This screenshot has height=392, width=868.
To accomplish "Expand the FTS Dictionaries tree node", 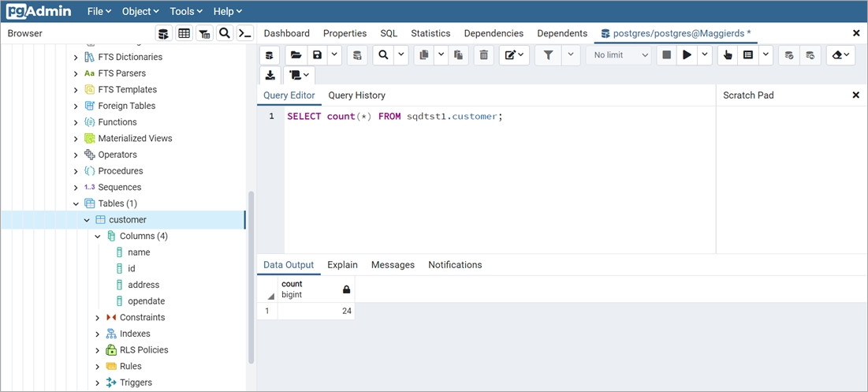I will [x=76, y=57].
